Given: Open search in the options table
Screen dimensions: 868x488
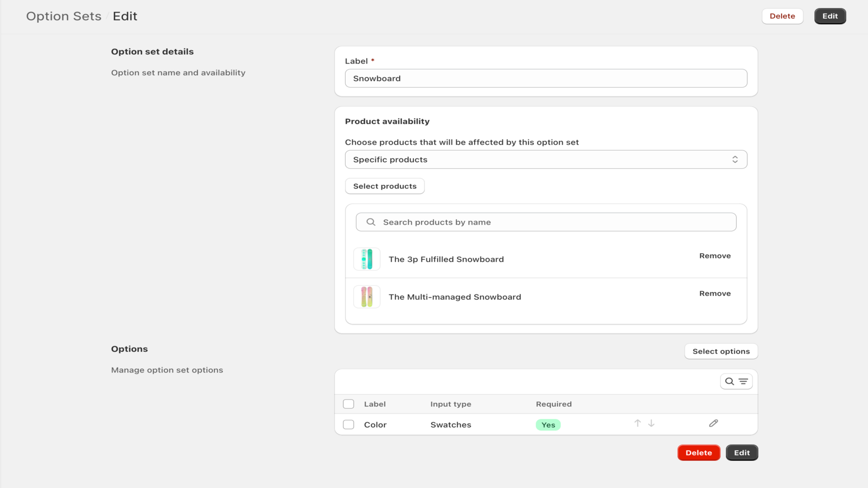Looking at the screenshot, I should (x=729, y=381).
